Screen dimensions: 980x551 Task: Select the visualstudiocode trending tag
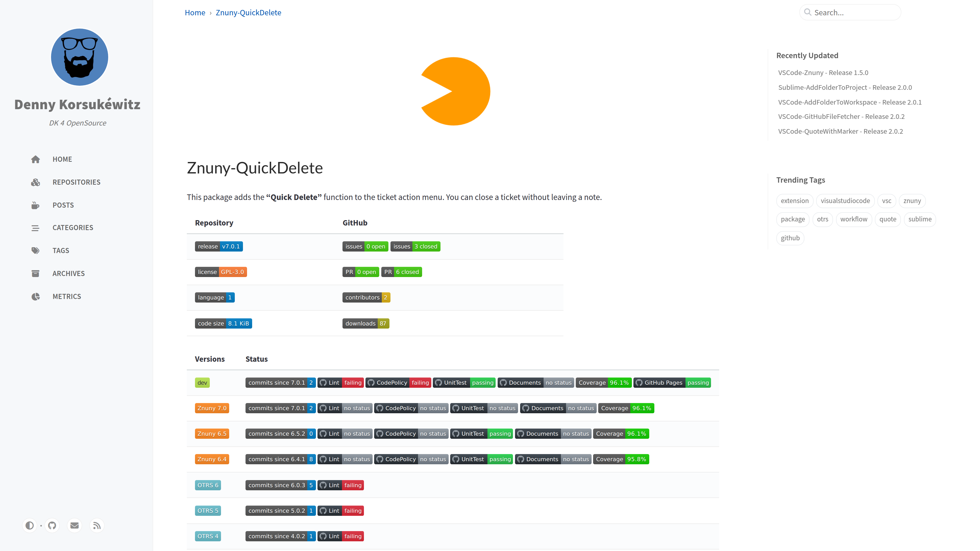click(x=845, y=201)
